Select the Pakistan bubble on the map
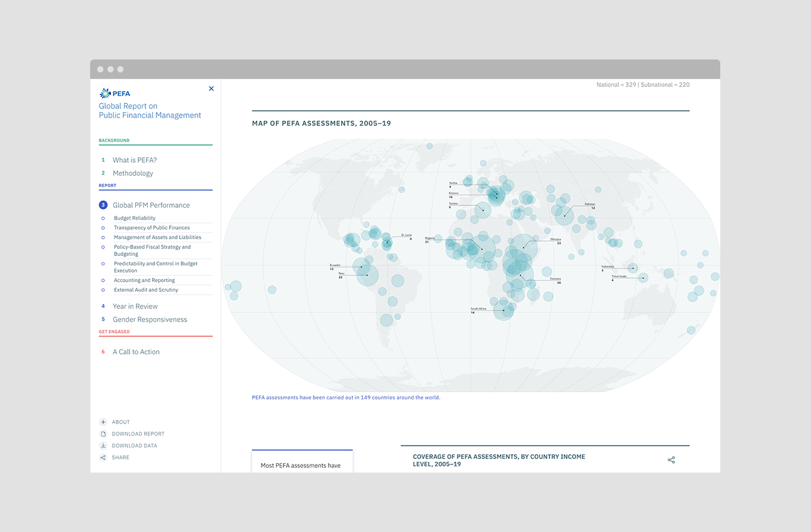The width and height of the screenshot is (811, 532). pos(564,215)
